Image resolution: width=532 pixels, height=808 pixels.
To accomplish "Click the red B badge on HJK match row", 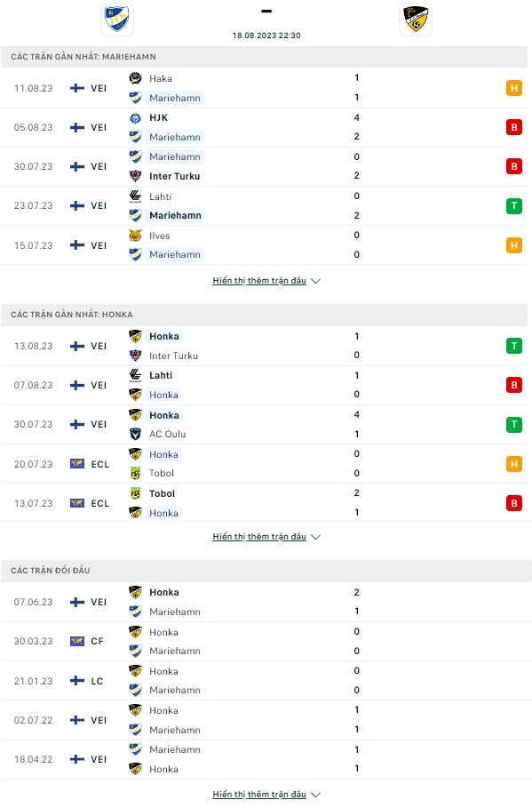I will [514, 127].
